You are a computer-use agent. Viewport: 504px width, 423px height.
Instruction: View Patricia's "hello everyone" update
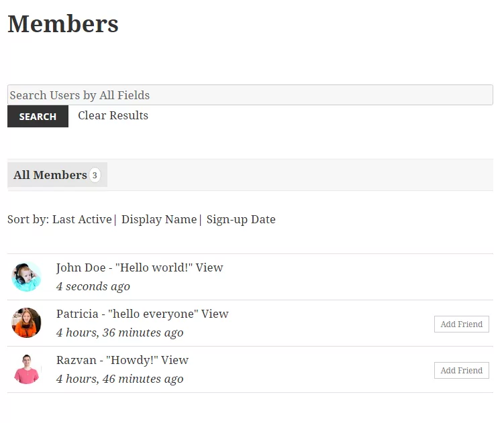tap(215, 314)
